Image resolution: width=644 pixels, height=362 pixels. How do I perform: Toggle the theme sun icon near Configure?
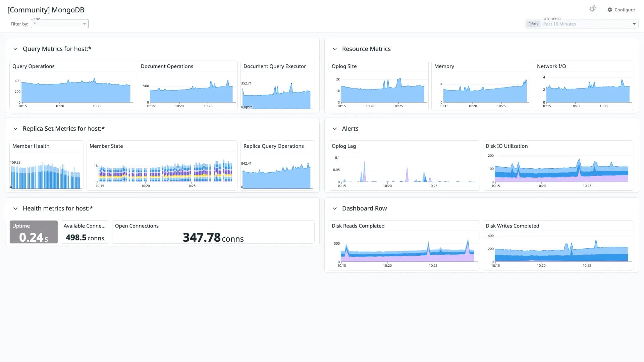click(593, 9)
